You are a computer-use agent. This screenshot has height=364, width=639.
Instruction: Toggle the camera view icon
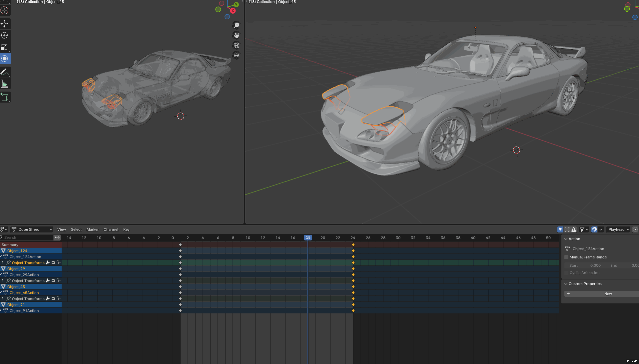point(236,45)
